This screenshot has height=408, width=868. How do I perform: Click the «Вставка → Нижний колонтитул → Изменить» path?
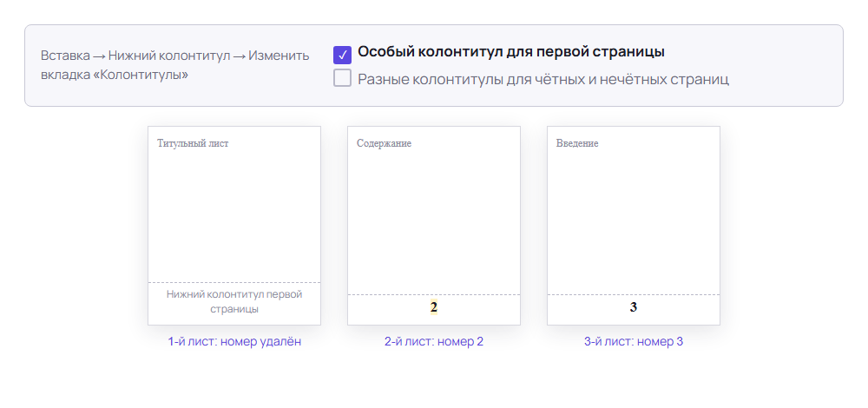pos(175,56)
